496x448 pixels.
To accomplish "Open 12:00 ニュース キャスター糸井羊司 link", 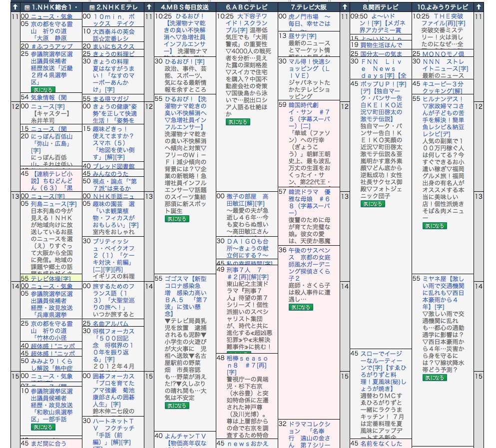I will tap(47, 106).
